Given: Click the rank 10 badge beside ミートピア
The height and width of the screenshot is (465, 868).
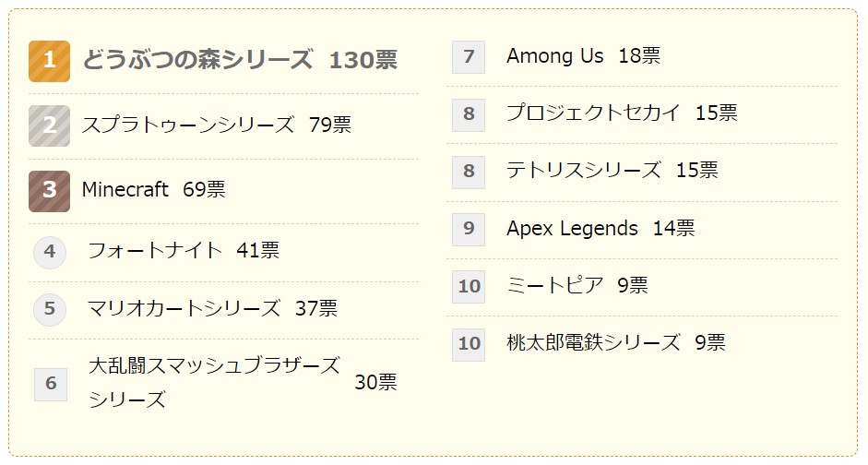Looking at the screenshot, I should pyautogui.click(x=469, y=286).
